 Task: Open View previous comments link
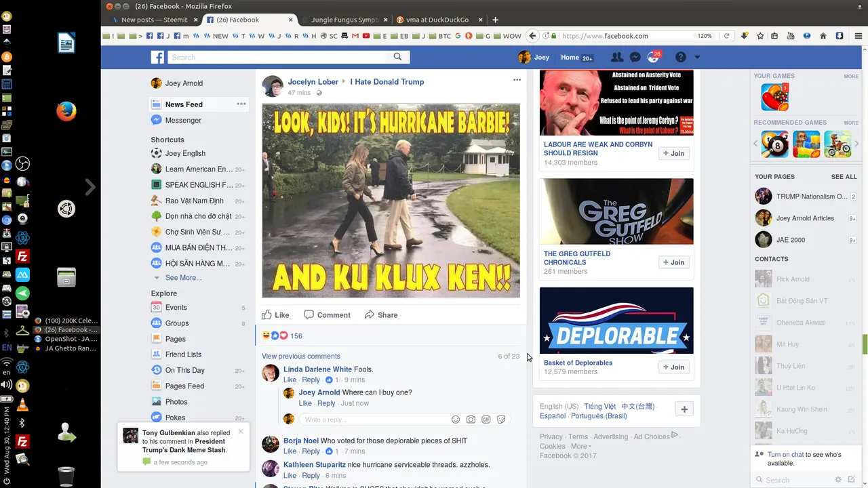301,357
